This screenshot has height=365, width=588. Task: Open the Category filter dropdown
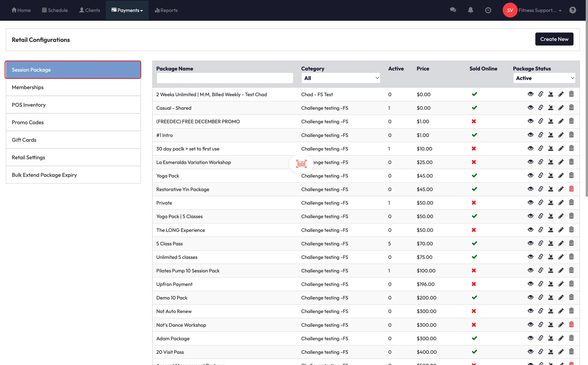[341, 78]
